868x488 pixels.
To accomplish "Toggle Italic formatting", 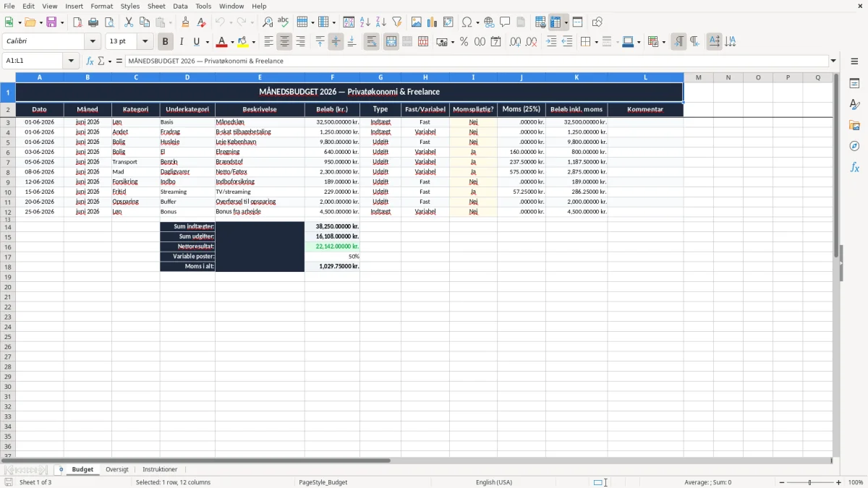I will pos(182,42).
